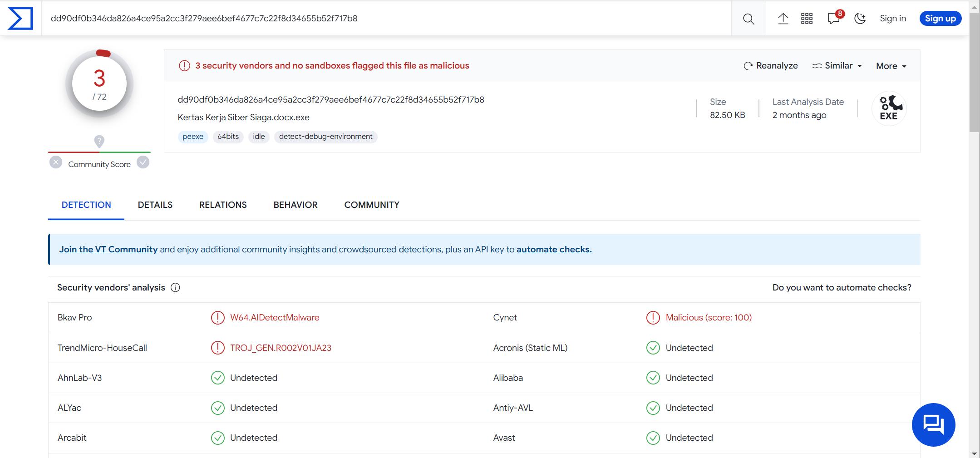
Task: Click TrendMicro-HouseCall alert icon
Action: click(218, 348)
